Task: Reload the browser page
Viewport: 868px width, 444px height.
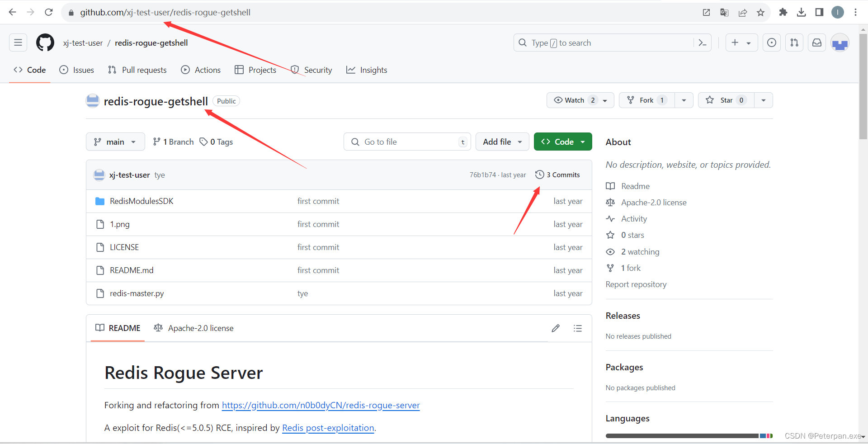Action: click(49, 12)
